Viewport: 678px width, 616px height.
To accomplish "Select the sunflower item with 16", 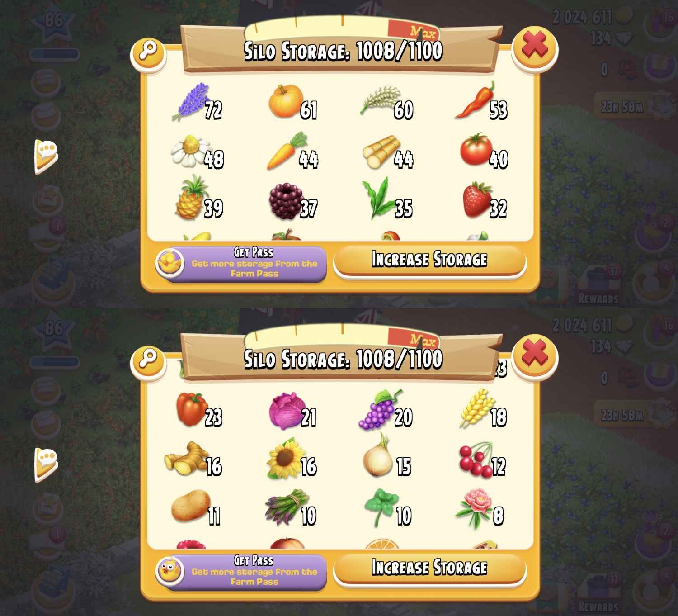I will coord(292,459).
